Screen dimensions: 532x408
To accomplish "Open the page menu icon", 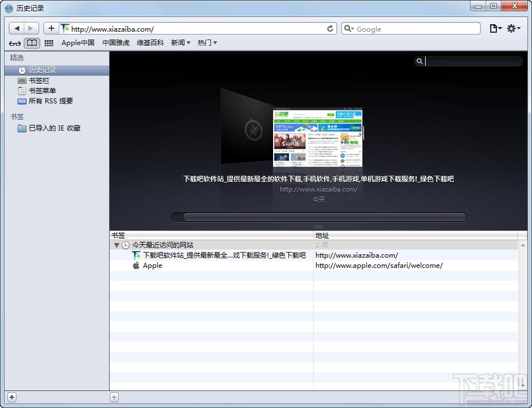I will tap(495, 28).
